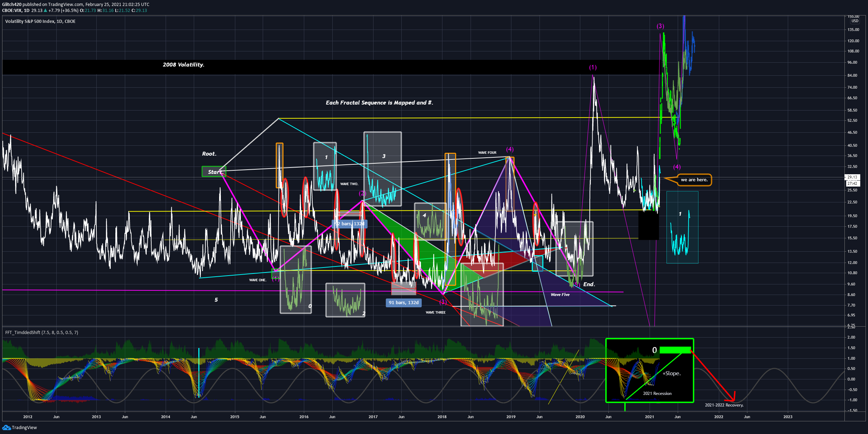Click the 'End.' text annotation
Viewport: 868px width, 434px height.
pyautogui.click(x=589, y=284)
